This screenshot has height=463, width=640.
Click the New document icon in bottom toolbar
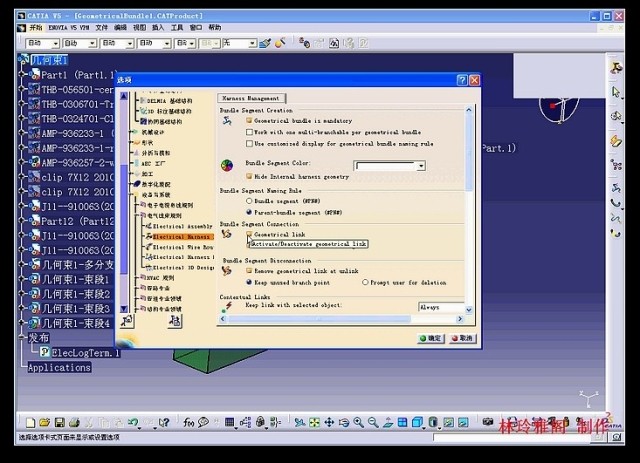point(30,423)
